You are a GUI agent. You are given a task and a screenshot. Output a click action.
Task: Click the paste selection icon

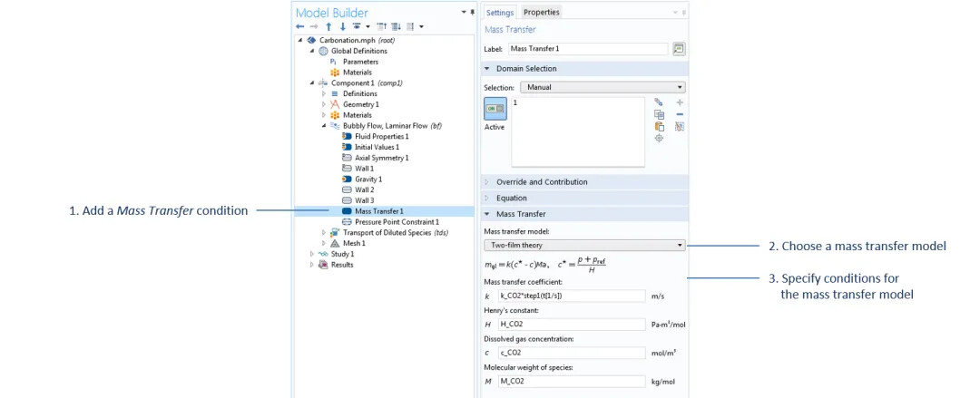660,127
